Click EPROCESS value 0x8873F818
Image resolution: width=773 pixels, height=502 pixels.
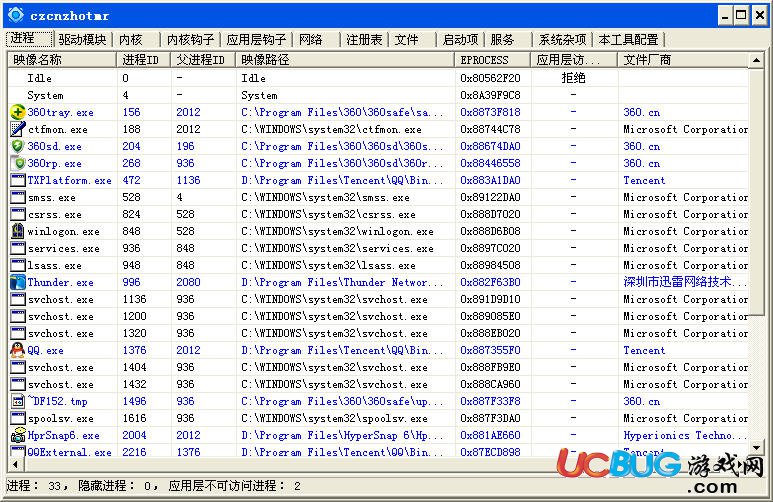490,112
